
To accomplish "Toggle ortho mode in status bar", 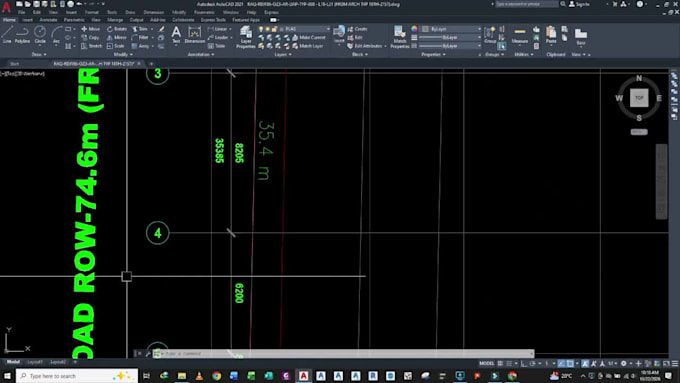I will tap(524, 363).
